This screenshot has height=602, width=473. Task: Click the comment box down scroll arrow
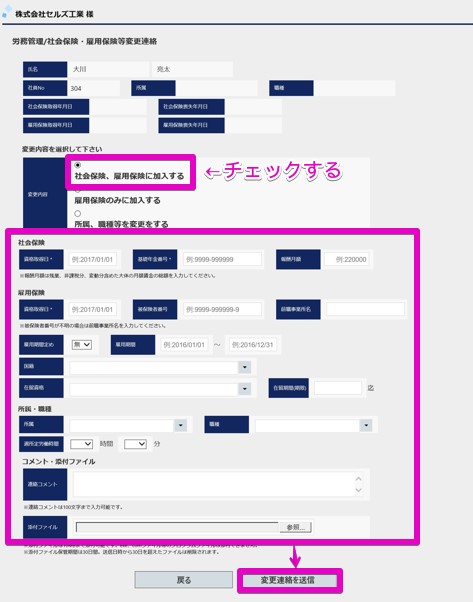pyautogui.click(x=358, y=490)
